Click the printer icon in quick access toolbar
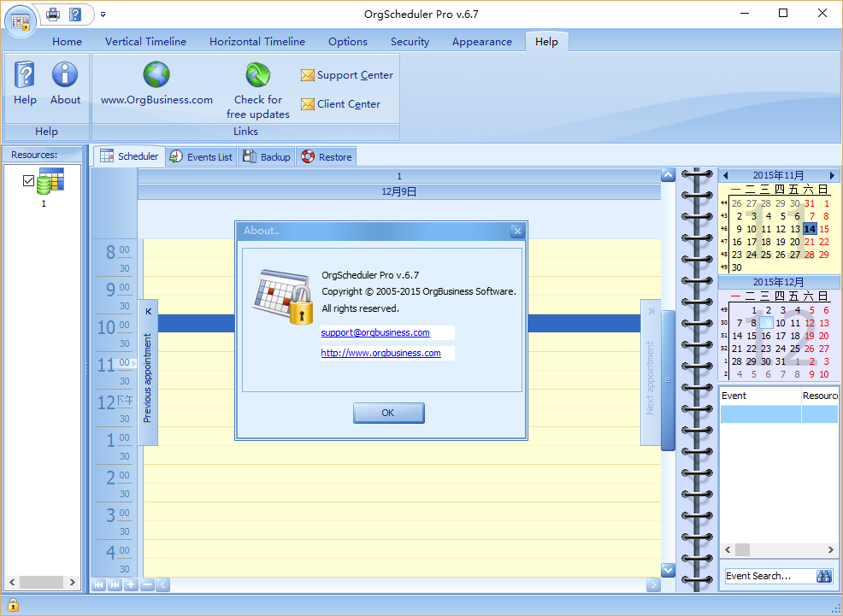 click(53, 14)
